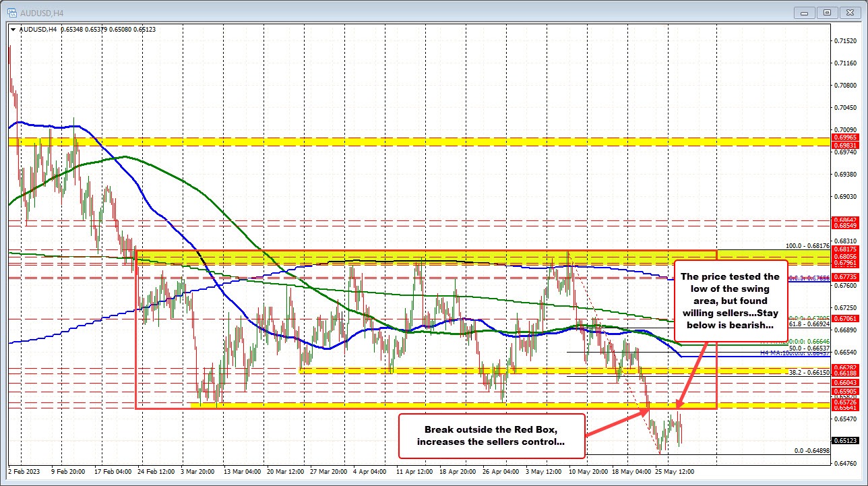Select the 61.8 - 0.66924 Fibonacci label
Image resolution: width=868 pixels, height=486 pixels.
(x=809, y=324)
